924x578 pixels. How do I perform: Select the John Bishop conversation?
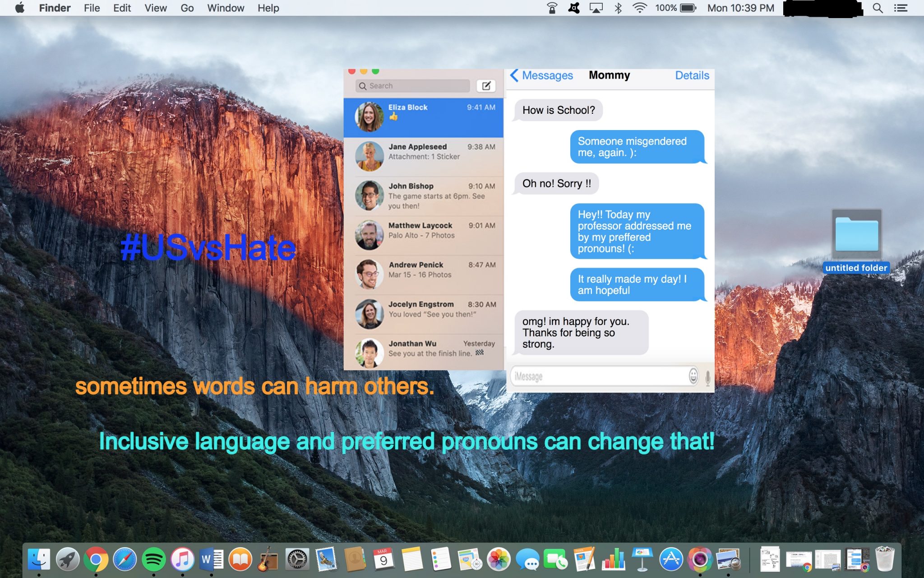(x=424, y=196)
